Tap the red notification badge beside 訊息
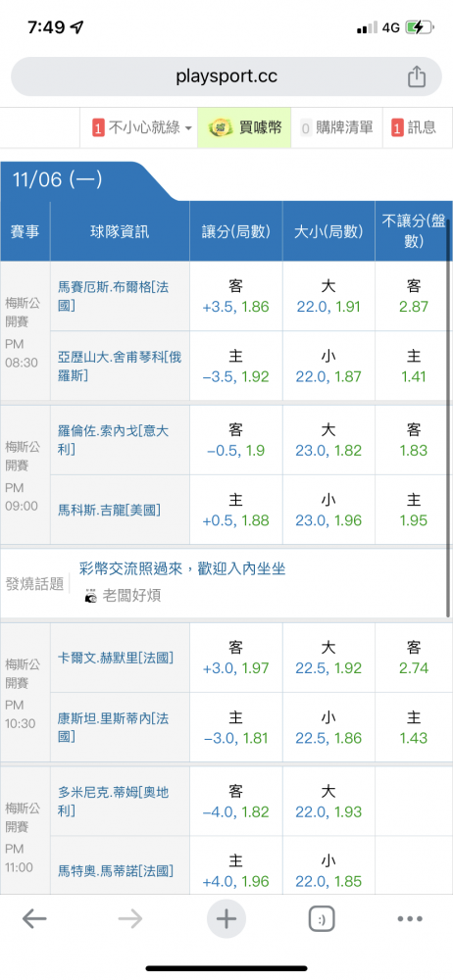Image resolution: width=453 pixels, height=980 pixels. click(x=397, y=128)
